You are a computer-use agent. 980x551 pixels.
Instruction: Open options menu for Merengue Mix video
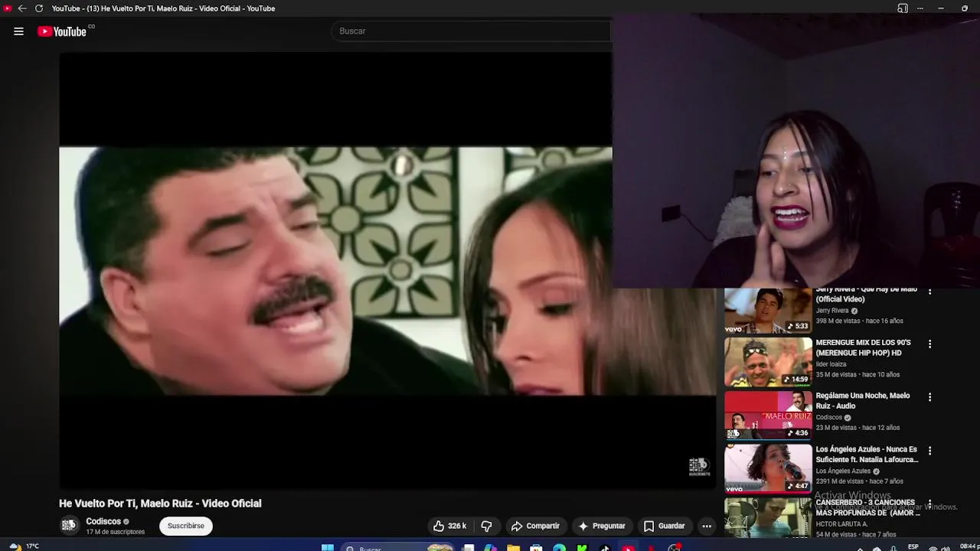click(x=929, y=344)
